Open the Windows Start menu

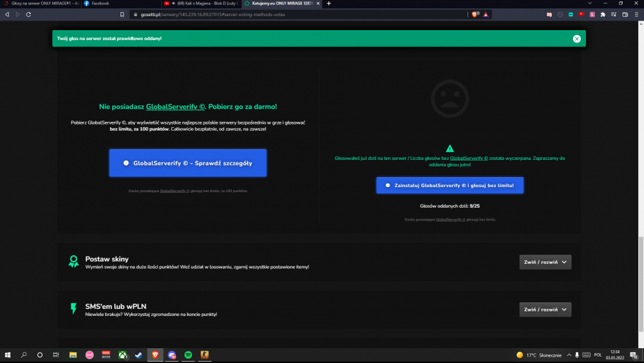pos(7,355)
